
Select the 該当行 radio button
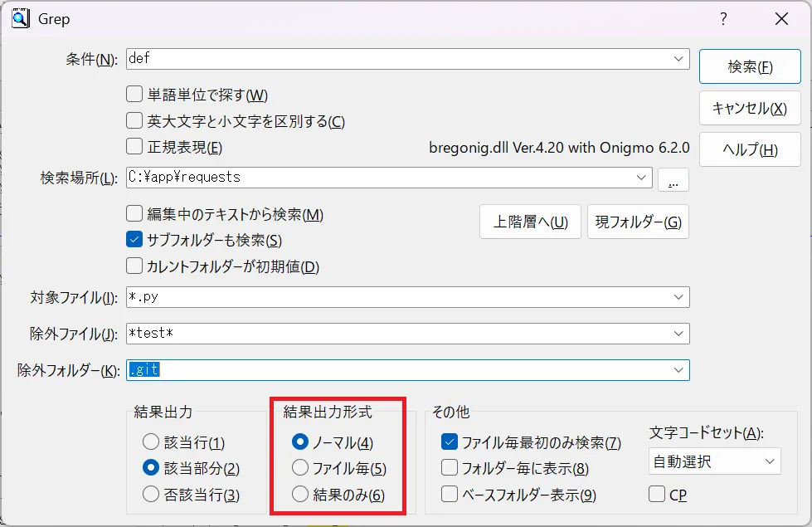(150, 442)
